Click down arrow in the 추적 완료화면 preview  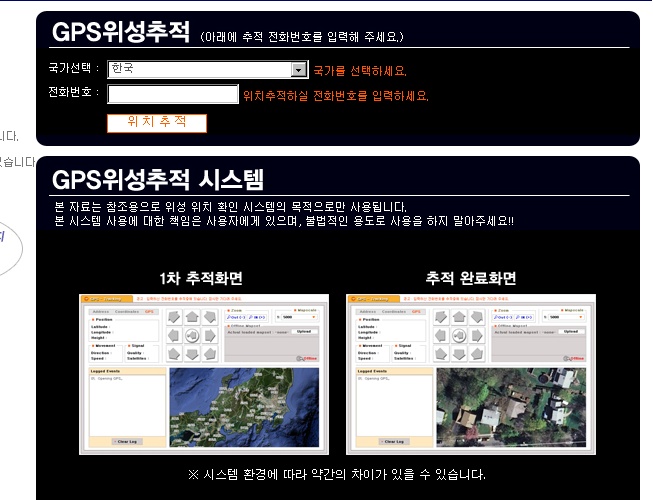point(459,354)
